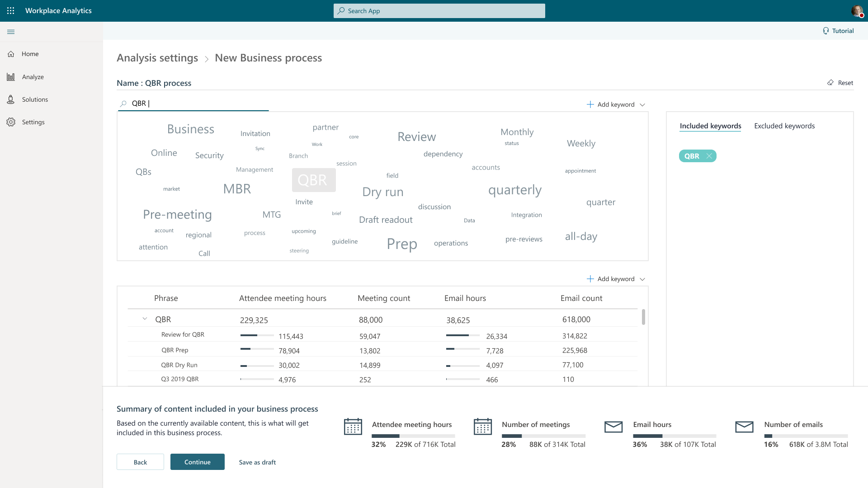
Task: Save the business process as draft
Action: pos(257,462)
